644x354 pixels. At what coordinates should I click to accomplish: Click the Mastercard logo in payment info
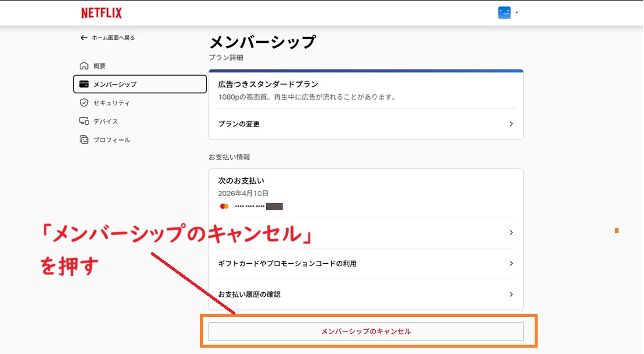click(224, 207)
